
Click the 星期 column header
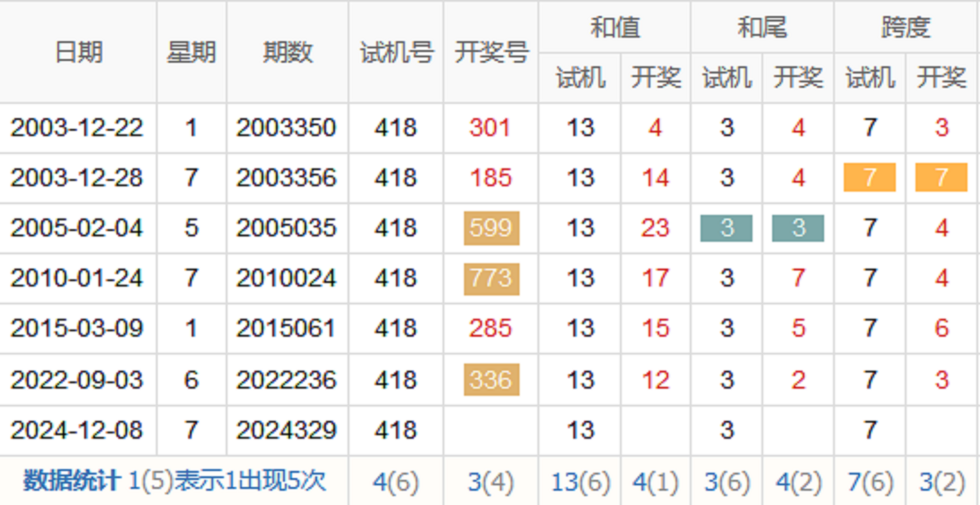(191, 52)
